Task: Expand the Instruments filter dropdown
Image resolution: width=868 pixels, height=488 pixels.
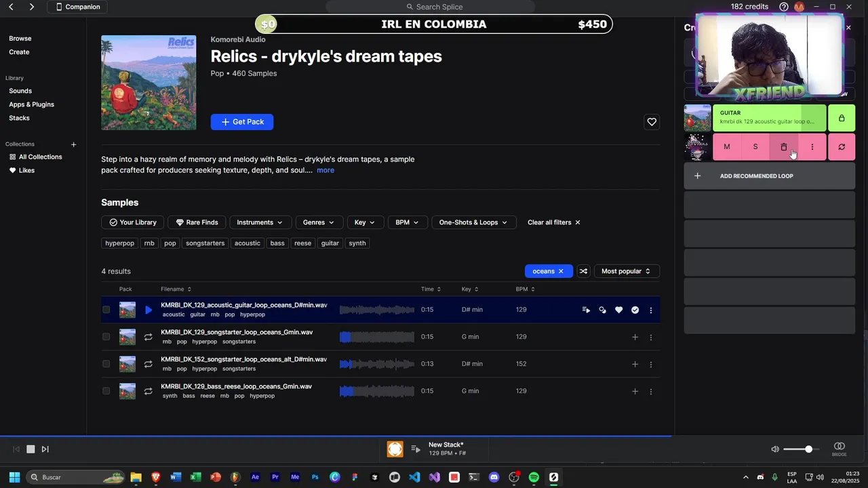Action: (x=260, y=222)
